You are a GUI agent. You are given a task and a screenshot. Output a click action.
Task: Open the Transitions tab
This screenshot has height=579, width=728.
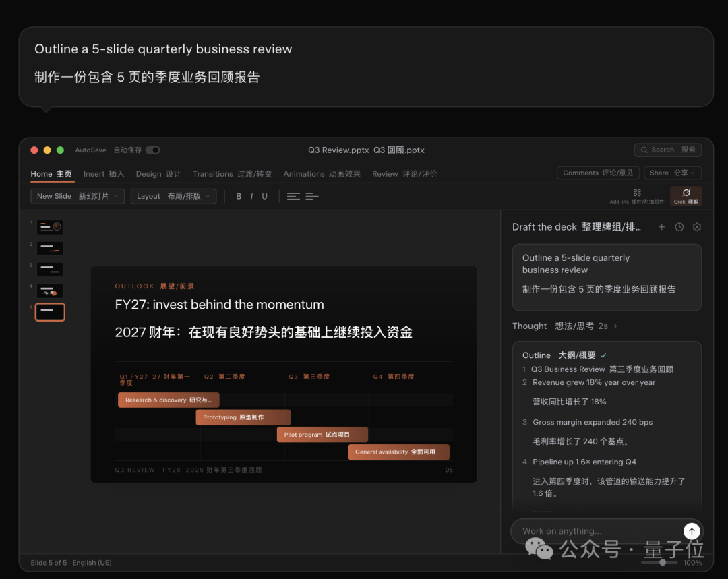point(232,174)
